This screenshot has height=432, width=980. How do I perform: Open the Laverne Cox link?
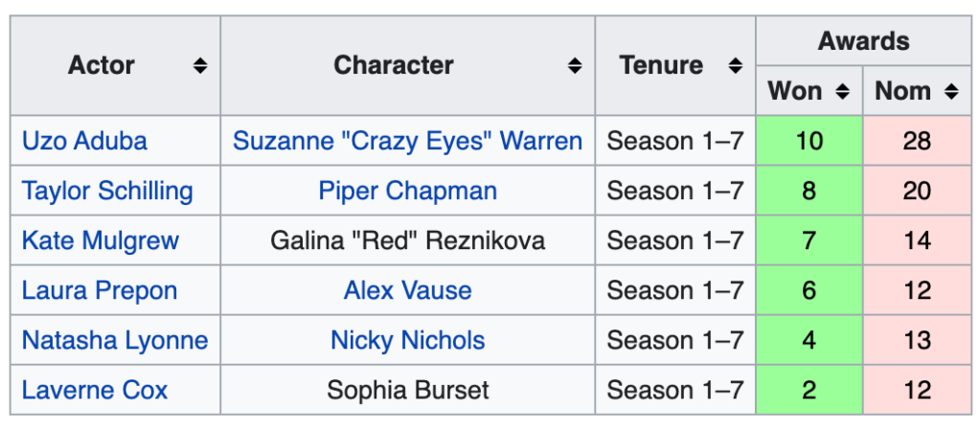pyautogui.click(x=94, y=390)
